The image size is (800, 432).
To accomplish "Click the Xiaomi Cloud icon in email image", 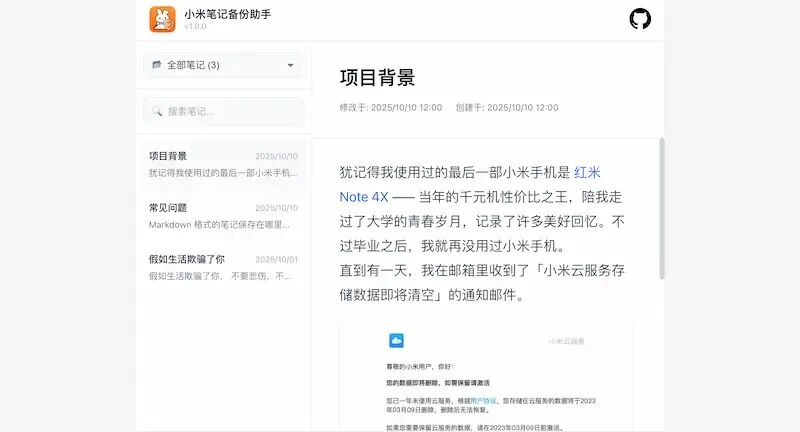I will (x=396, y=340).
